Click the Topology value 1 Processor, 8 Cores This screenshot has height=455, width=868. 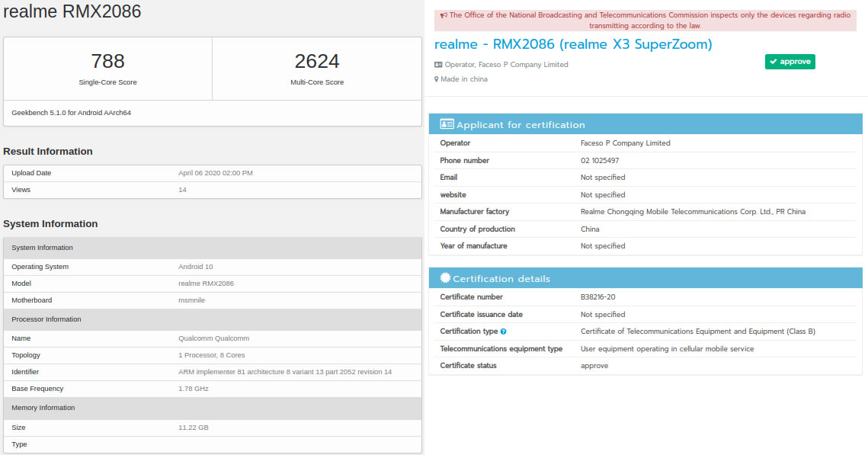coord(211,355)
